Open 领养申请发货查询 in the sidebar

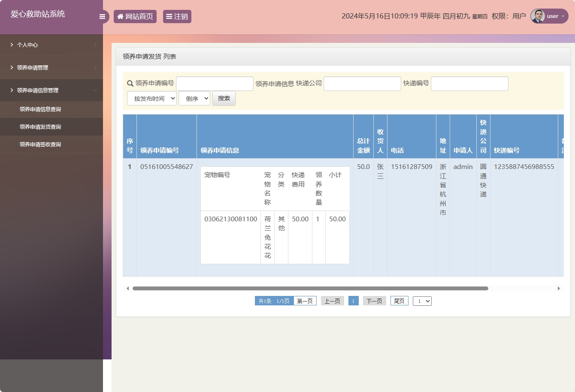click(x=40, y=127)
